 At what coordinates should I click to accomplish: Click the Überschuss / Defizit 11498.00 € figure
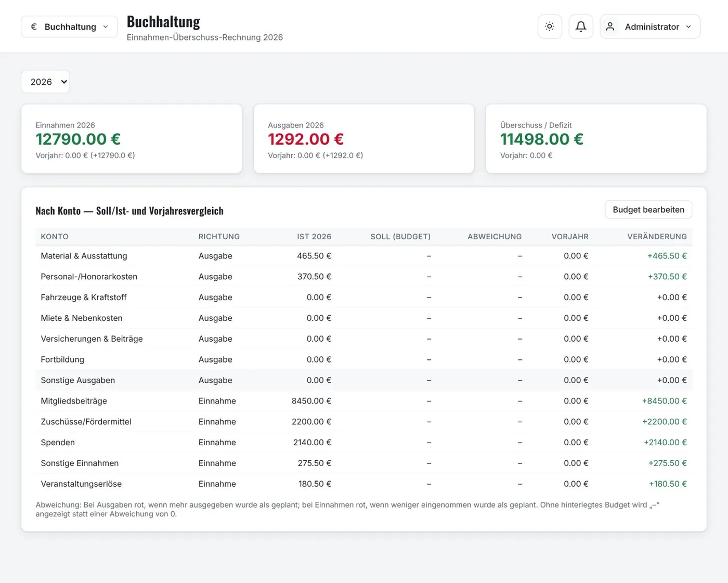click(542, 139)
